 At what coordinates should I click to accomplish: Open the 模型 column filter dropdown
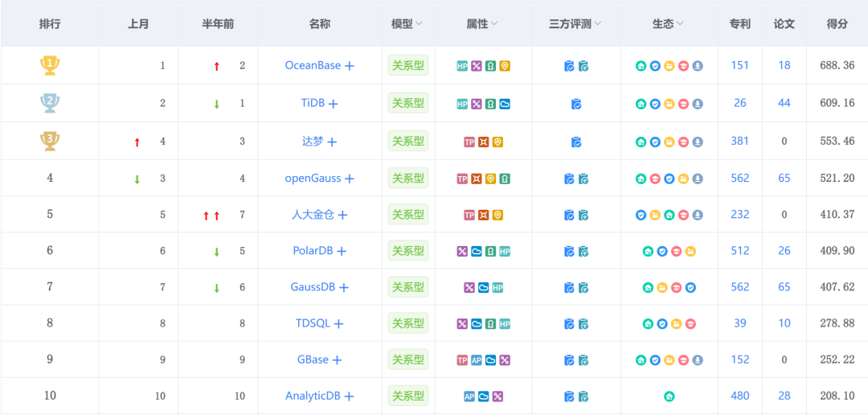tap(419, 24)
